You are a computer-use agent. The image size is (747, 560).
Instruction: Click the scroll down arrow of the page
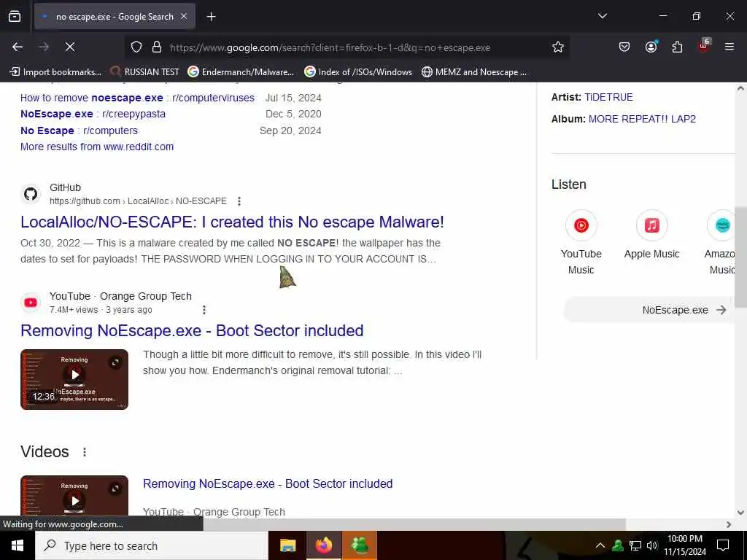click(x=740, y=513)
